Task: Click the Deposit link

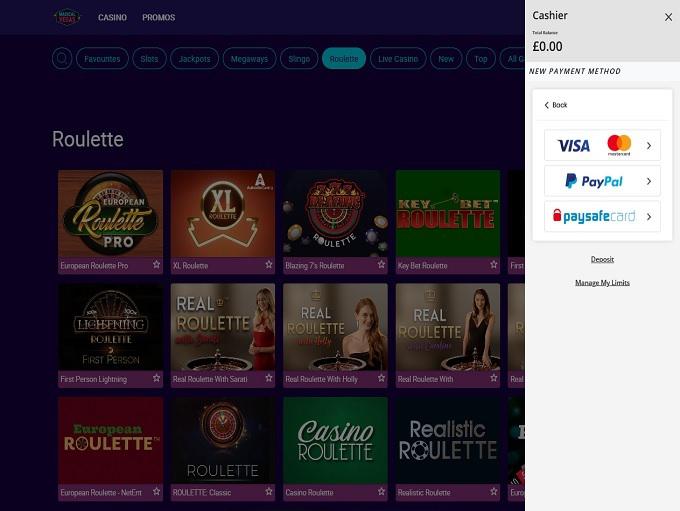Action: (602, 259)
